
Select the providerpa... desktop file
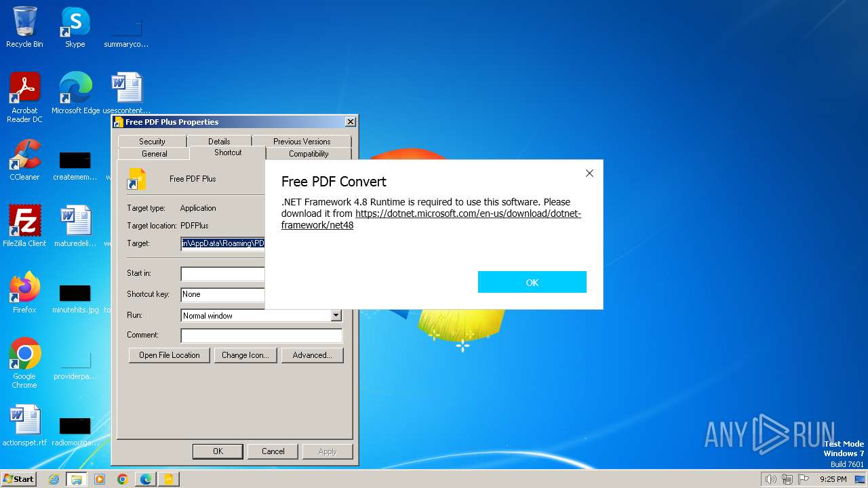pos(75,365)
